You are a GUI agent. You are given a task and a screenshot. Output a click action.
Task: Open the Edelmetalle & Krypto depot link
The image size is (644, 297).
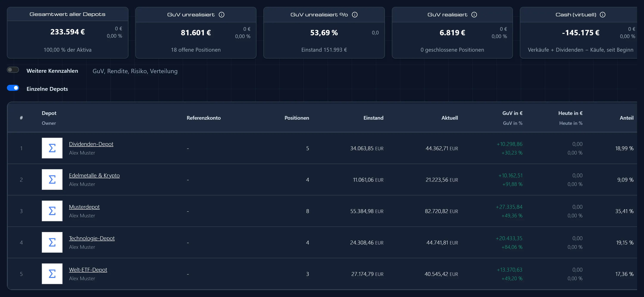click(x=94, y=175)
